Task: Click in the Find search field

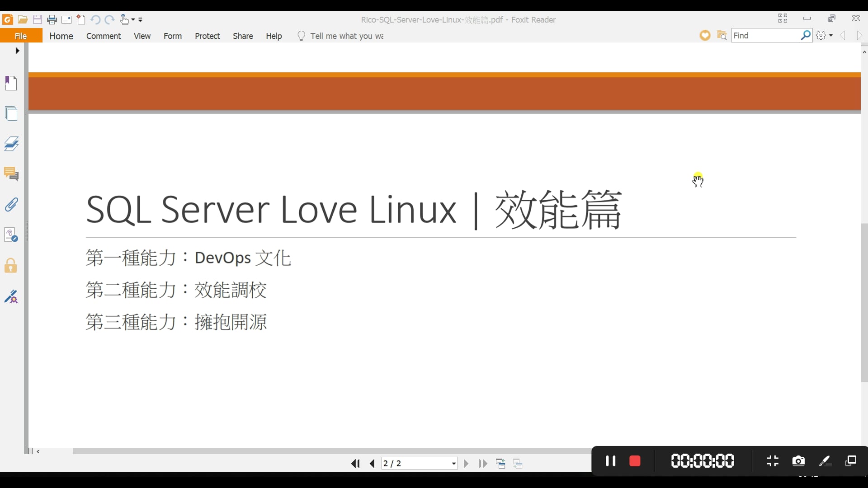Action: click(765, 35)
